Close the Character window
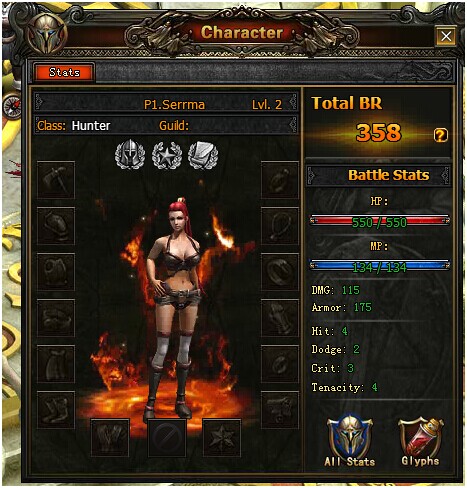Screen dimensions: 467x488 click(446, 36)
